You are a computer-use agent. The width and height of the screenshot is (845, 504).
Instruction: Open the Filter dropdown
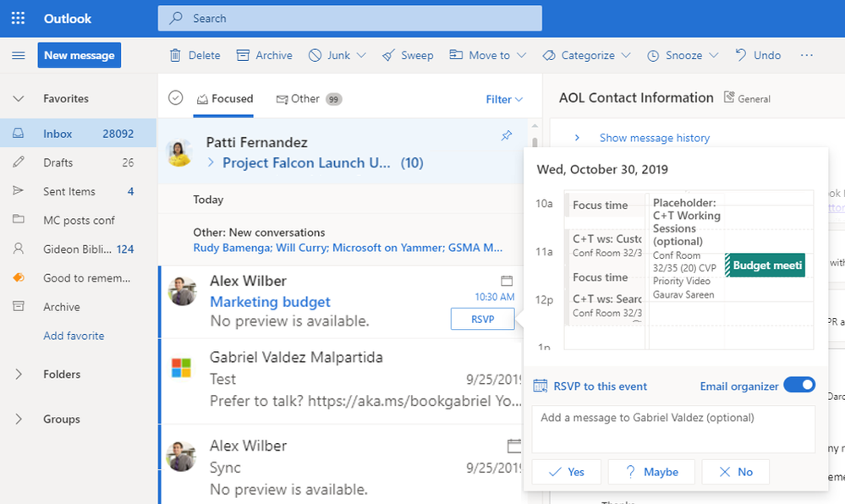[x=504, y=100]
